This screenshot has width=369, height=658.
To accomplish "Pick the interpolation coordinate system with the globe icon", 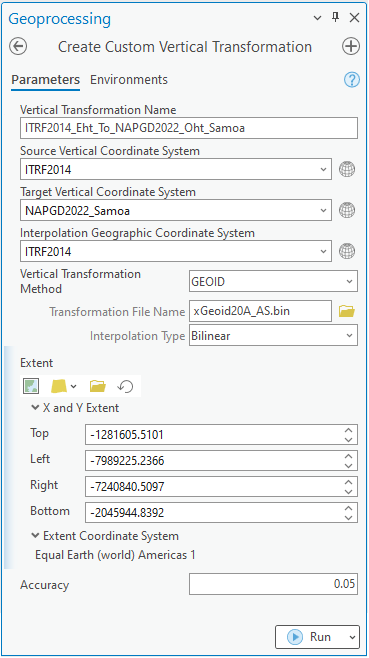I will tap(347, 251).
